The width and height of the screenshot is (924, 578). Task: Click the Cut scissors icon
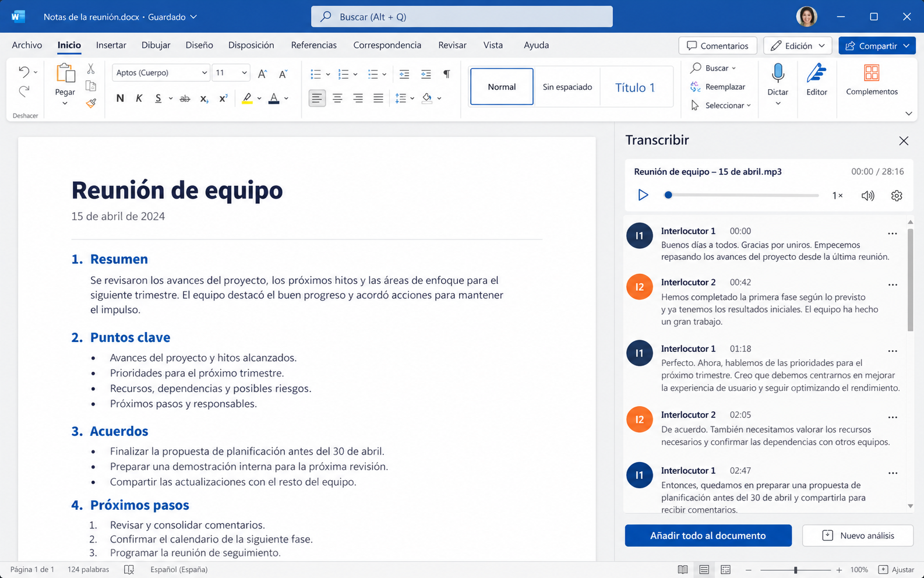[91, 69]
